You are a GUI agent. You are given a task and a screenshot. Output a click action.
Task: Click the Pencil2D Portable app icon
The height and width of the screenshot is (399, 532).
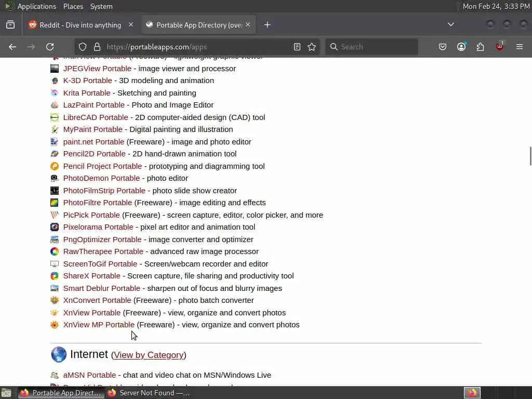pos(54,154)
